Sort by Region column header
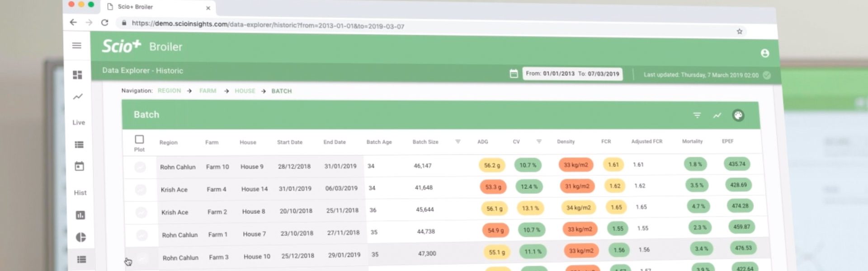Viewport: 868px width, 271px height. point(168,142)
